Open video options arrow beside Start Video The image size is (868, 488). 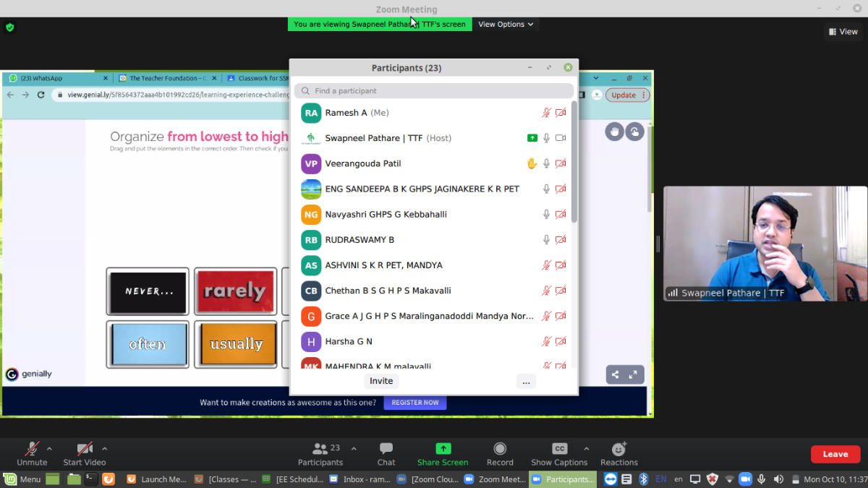[104, 449]
